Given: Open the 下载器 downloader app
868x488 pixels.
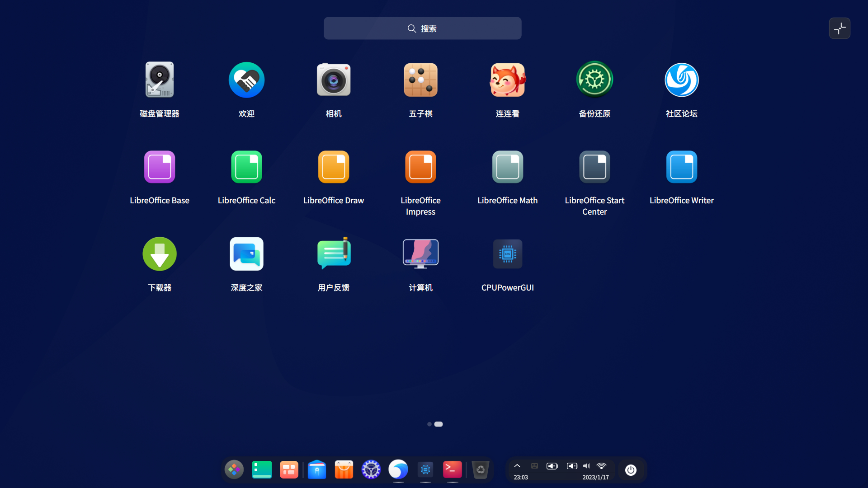Looking at the screenshot, I should click(x=159, y=254).
